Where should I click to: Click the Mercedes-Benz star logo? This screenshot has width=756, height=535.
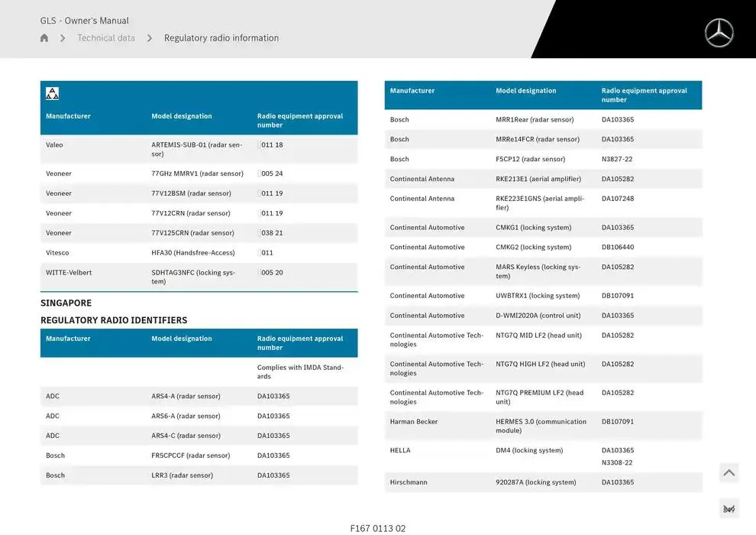[x=718, y=33]
